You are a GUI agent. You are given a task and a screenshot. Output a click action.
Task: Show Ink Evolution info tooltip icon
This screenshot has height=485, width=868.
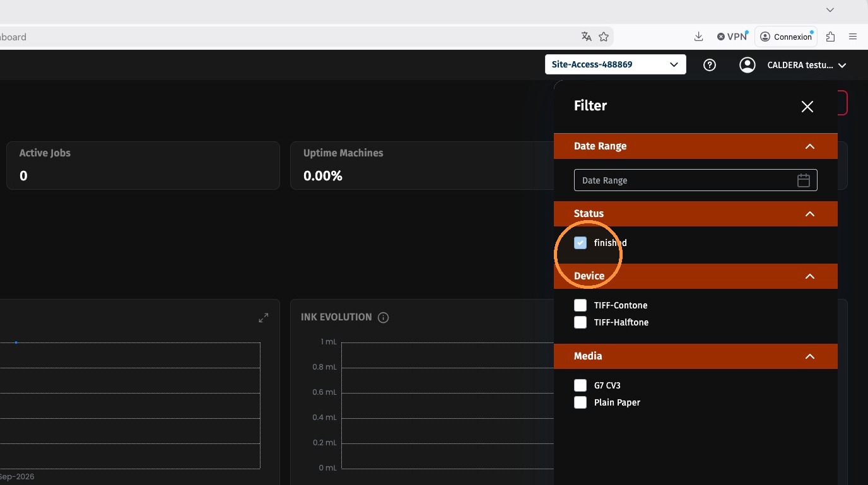383,317
